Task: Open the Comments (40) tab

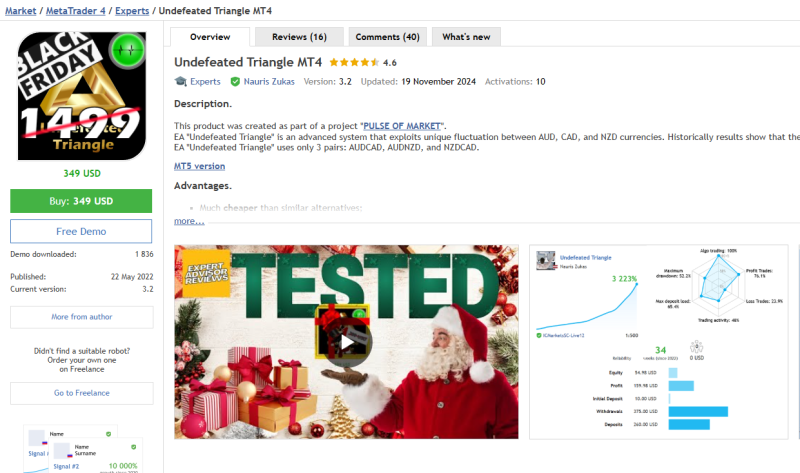Action: pos(387,37)
